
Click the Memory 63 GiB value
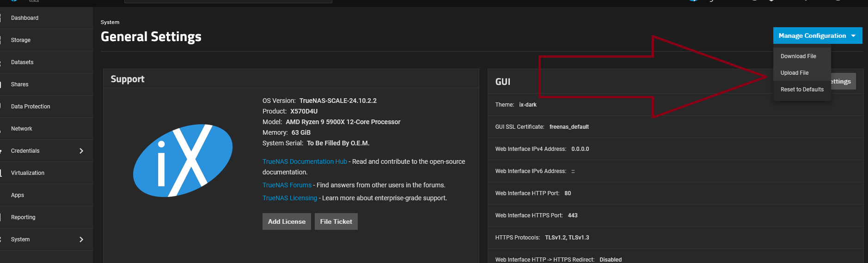point(301,132)
